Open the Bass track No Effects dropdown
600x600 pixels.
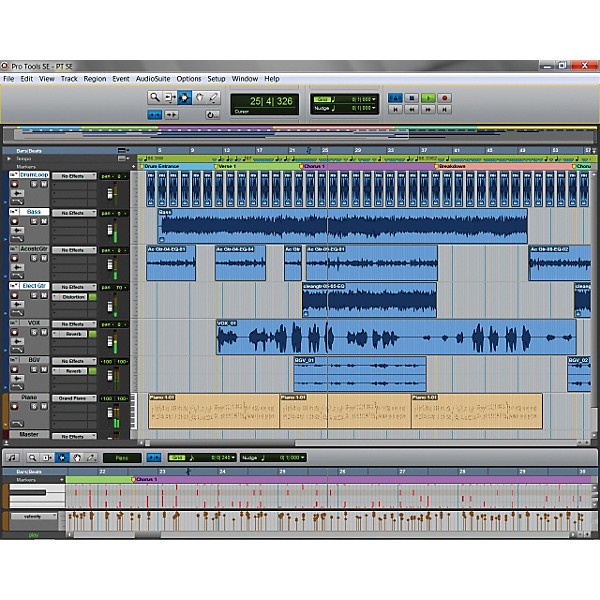tap(75, 213)
